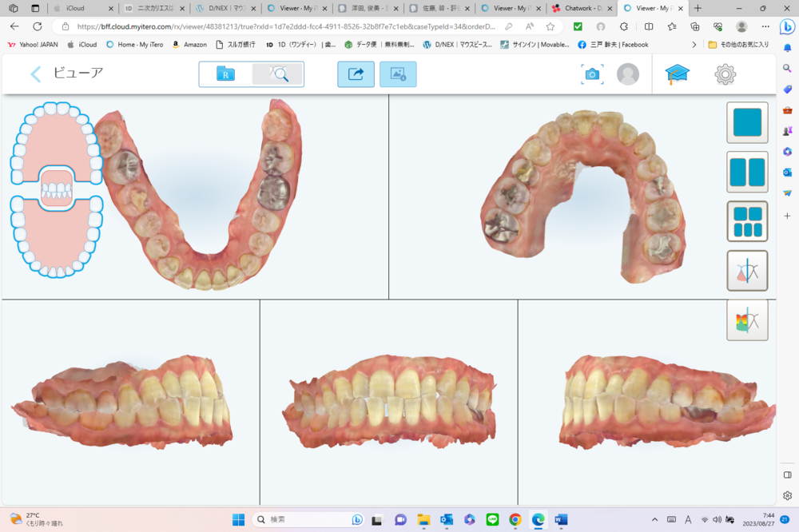The height and width of the screenshot is (532, 799).
Task: Click the back arrow beside ビューア
Action: click(x=36, y=74)
